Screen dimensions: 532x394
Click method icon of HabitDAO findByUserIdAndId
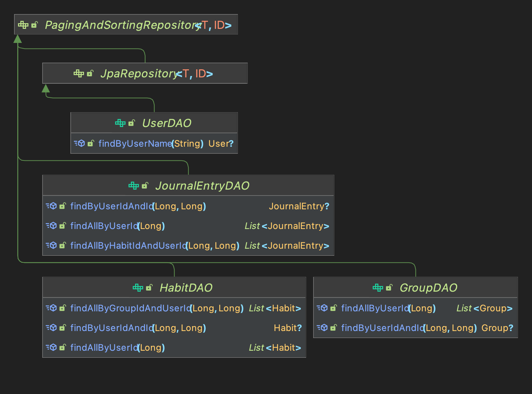(51, 328)
